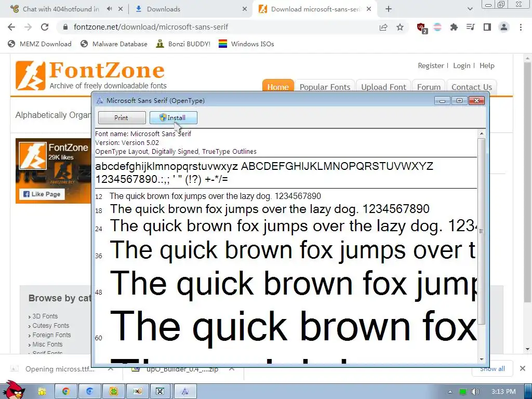
Task: Open Bonzi BUDDY! bookmark
Action: [x=183, y=44]
